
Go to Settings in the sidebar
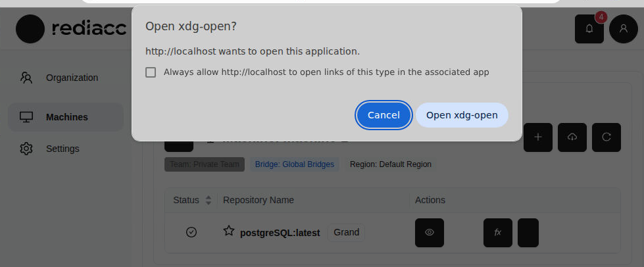[62, 149]
